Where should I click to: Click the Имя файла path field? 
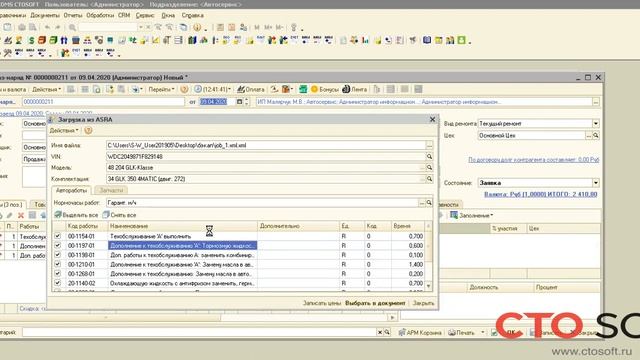266,145
